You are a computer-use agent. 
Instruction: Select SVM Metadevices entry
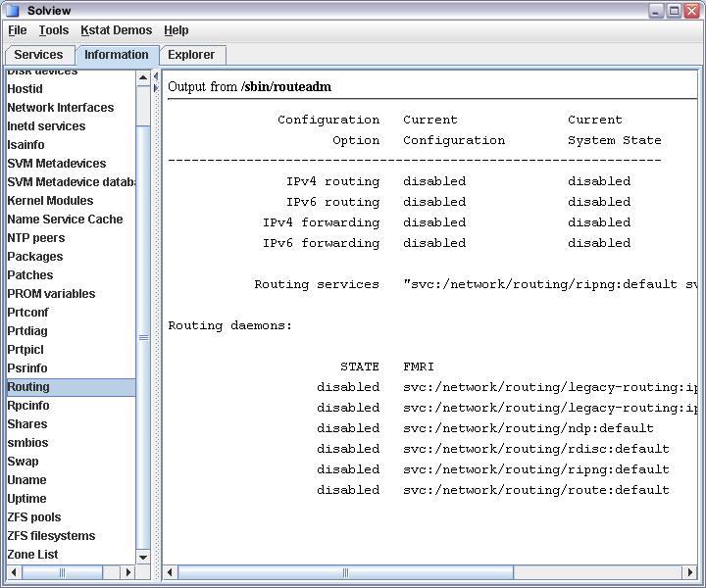click(x=72, y=164)
